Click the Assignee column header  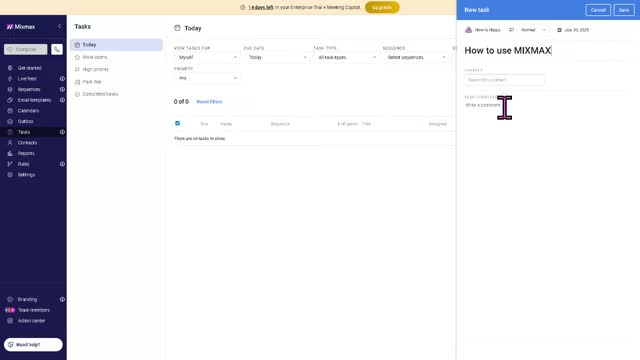(x=438, y=124)
